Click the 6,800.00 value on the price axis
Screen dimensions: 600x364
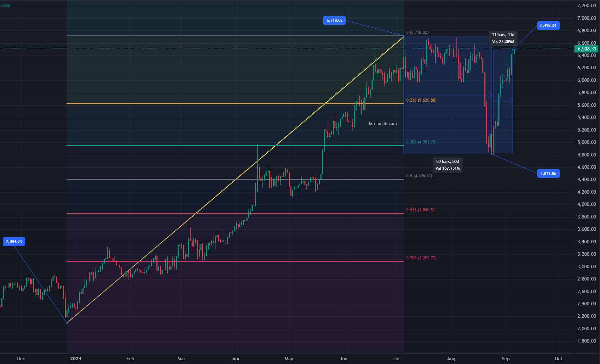(586, 30)
